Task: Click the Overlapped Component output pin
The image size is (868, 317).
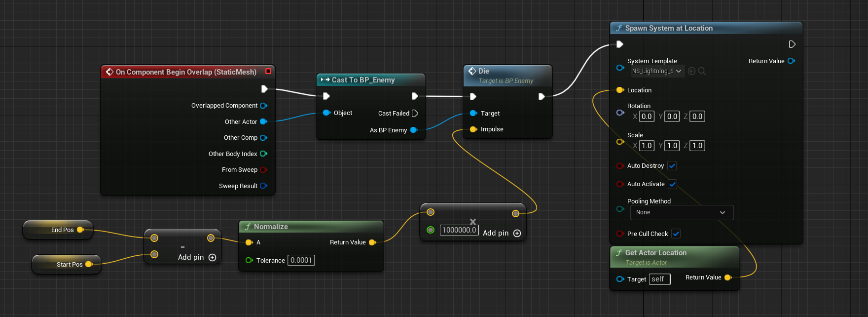Action: click(263, 106)
